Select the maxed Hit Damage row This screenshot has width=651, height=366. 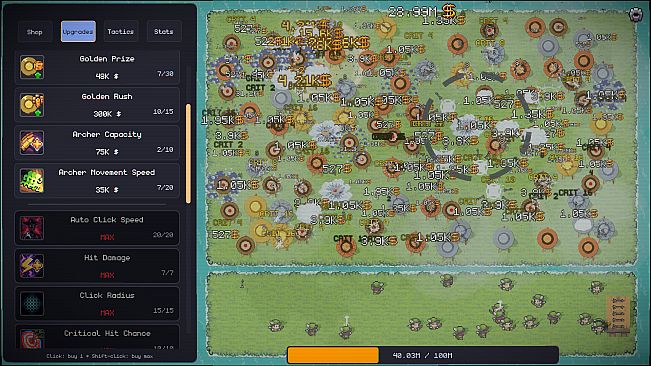tap(97, 266)
